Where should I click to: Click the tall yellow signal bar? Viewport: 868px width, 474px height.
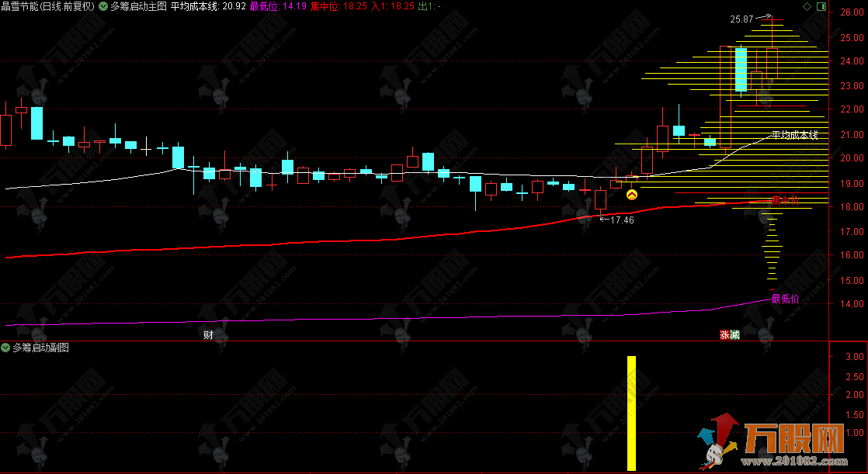pos(632,413)
